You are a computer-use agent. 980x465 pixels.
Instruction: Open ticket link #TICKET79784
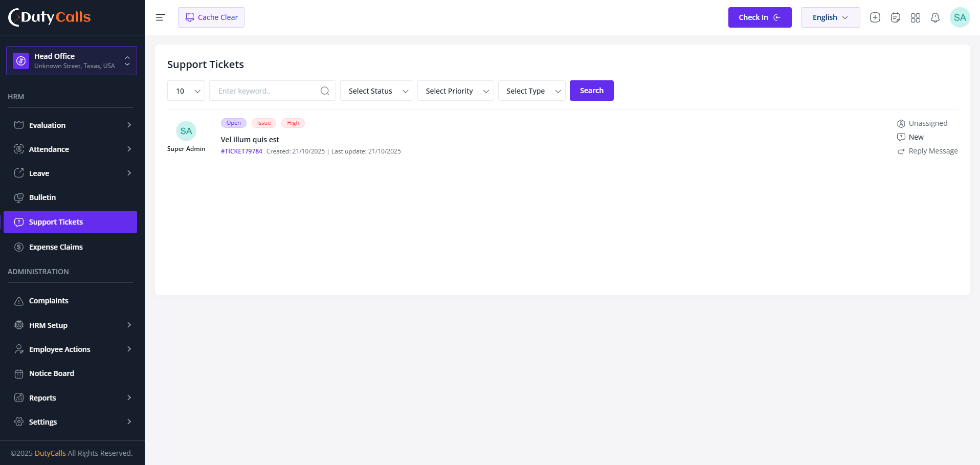pyautogui.click(x=241, y=151)
